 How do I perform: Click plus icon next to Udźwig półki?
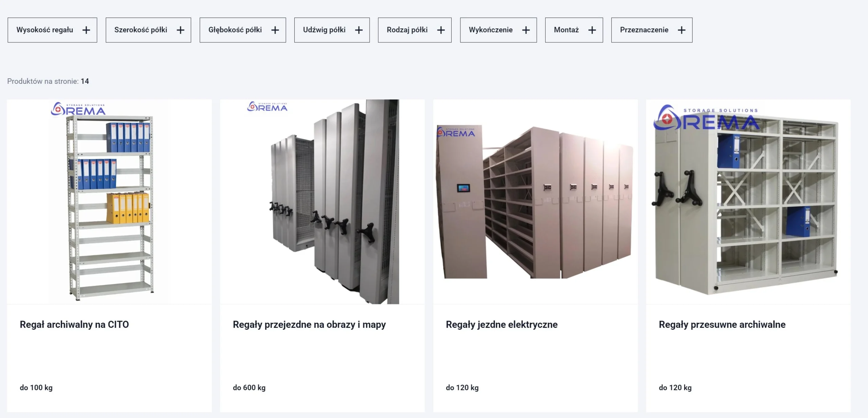(359, 30)
